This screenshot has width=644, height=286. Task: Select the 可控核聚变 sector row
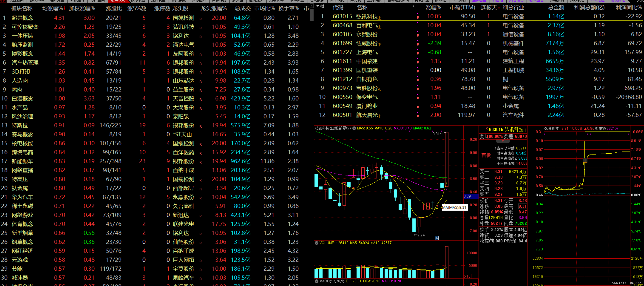point(25,27)
